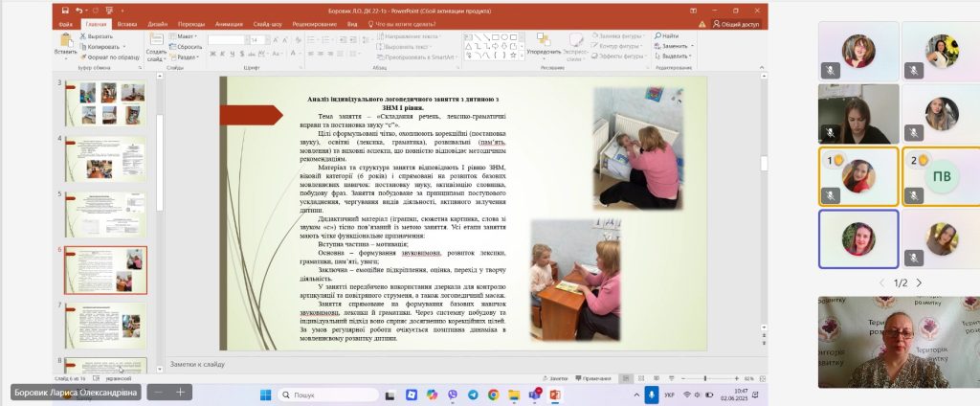This screenshot has width=980, height=406.
Task: Click the taskbar Пошук search box
Action: click(328, 395)
